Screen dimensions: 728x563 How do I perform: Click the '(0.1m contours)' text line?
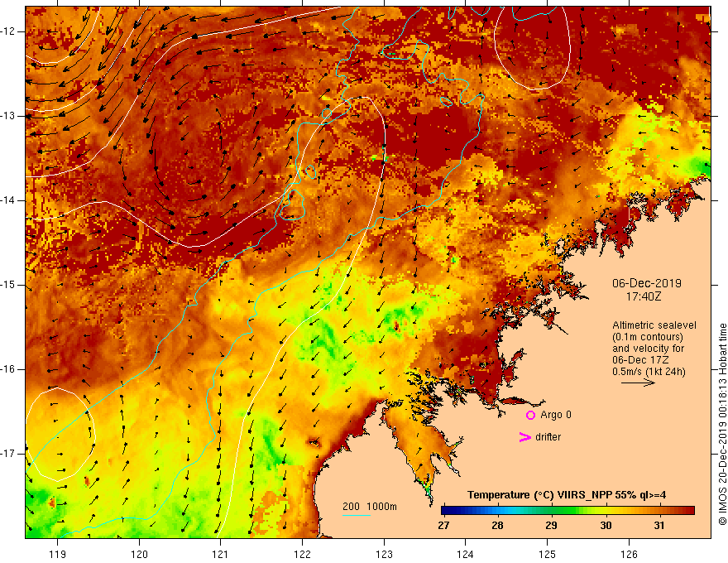(x=648, y=337)
